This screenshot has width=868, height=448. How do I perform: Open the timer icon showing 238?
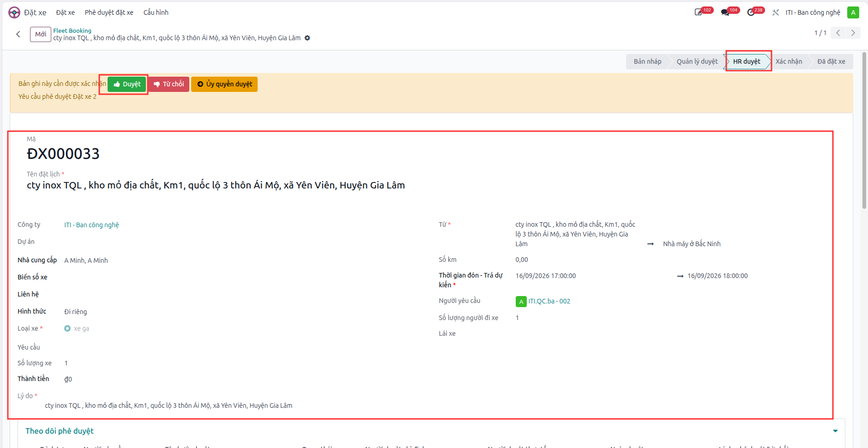pos(751,12)
